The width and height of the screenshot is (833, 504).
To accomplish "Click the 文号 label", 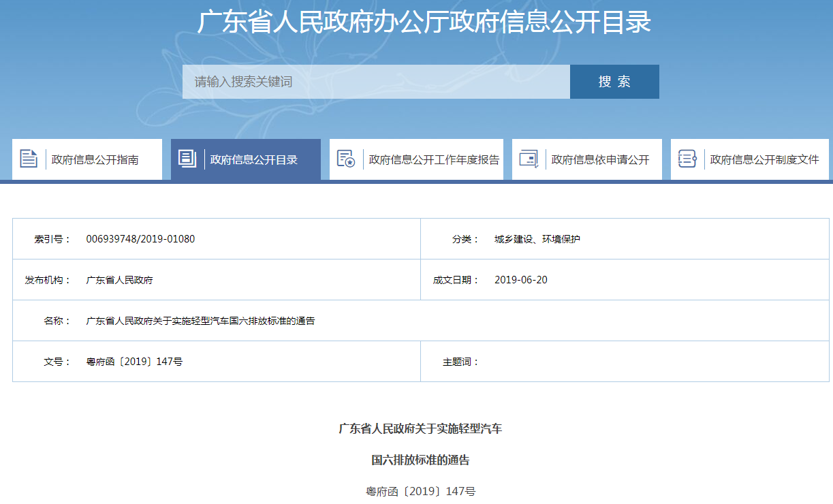I will coord(57,362).
